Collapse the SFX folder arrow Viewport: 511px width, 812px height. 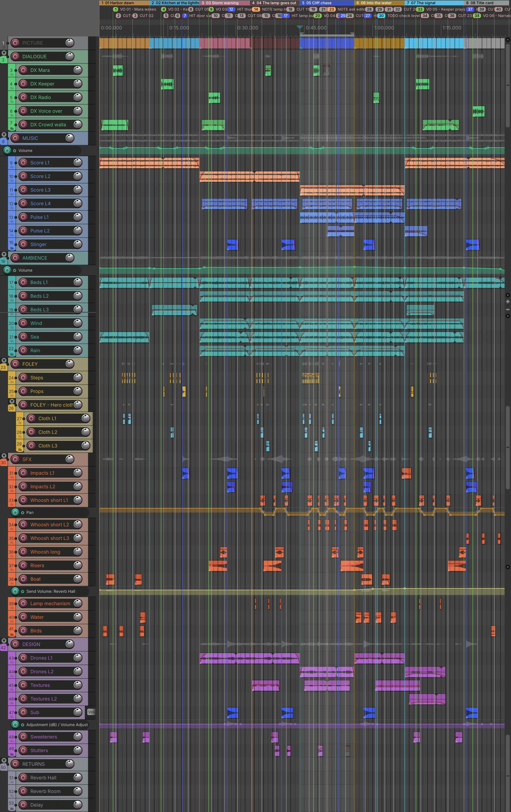pyautogui.click(x=4, y=456)
